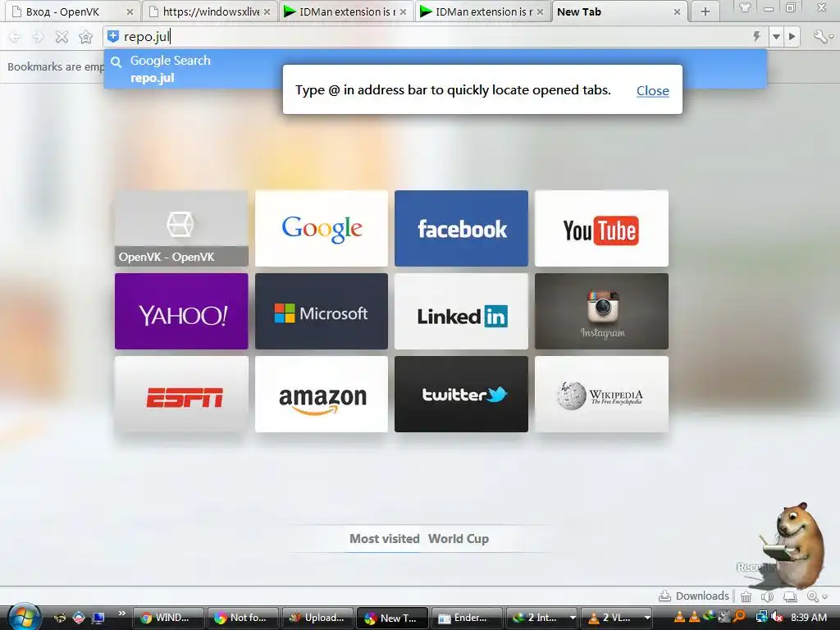Click the orange magnifier tray icon

tap(740, 617)
